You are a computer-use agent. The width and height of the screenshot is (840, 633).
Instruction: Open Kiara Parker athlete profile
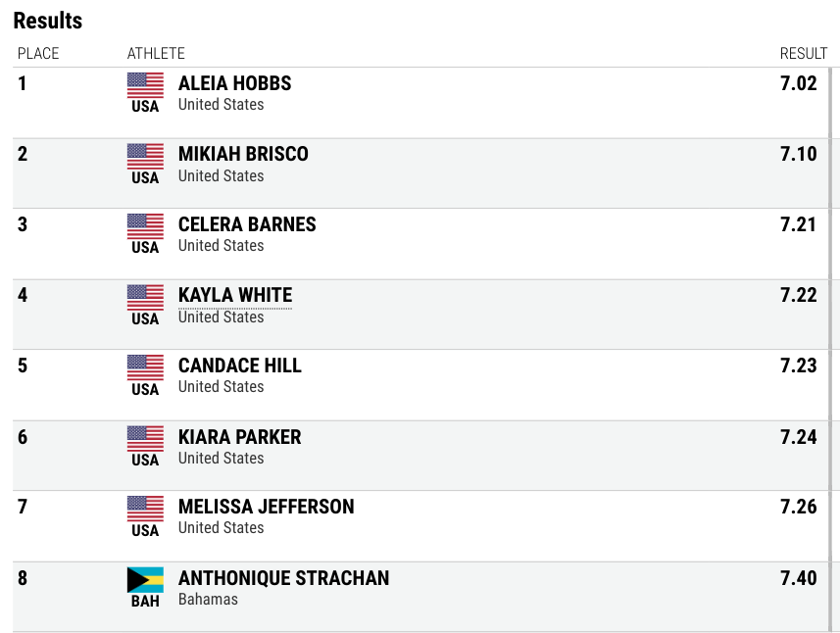240,437
